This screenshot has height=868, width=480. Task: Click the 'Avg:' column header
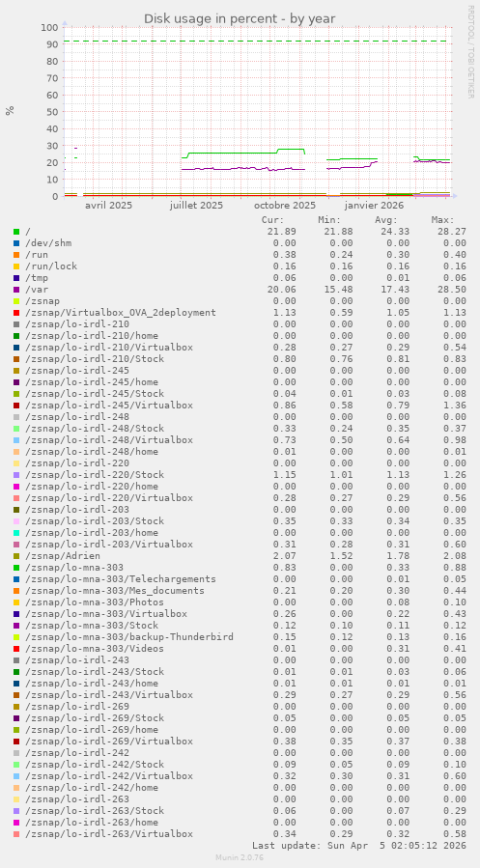pos(386,220)
